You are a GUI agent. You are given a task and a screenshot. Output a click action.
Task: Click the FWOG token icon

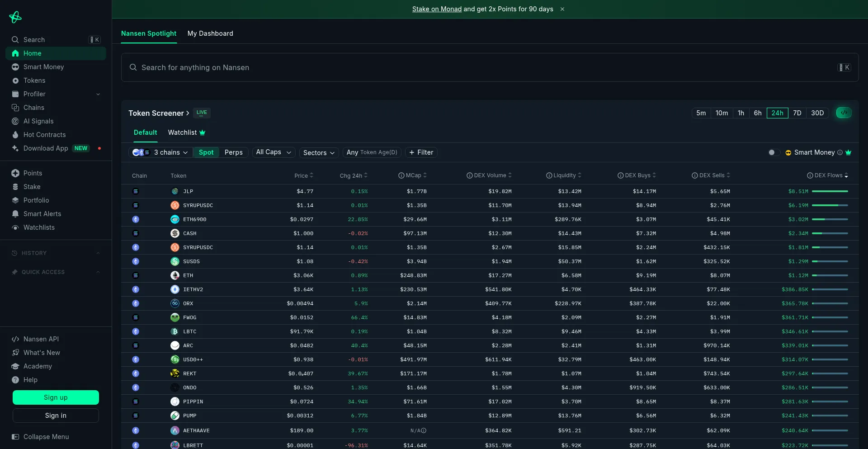pos(175,317)
